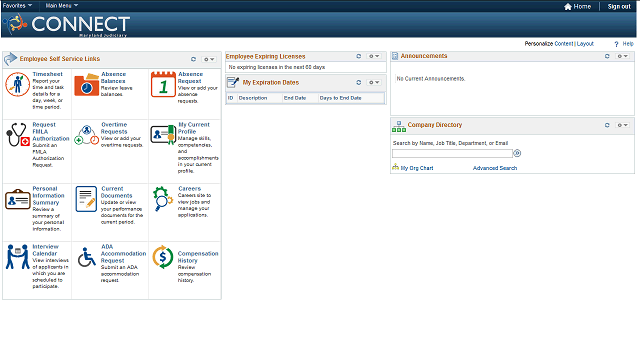Open the Personalize Content link
The width and height of the screenshot is (640, 360).
pyautogui.click(x=564, y=44)
